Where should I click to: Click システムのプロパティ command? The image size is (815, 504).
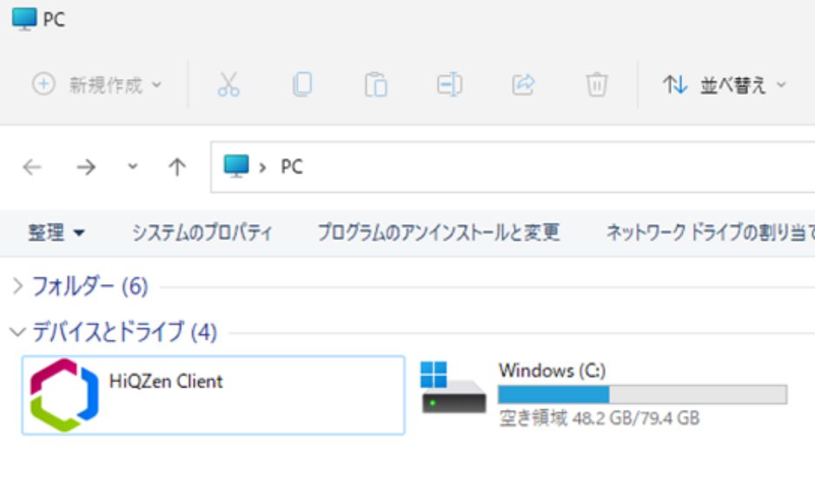click(202, 232)
